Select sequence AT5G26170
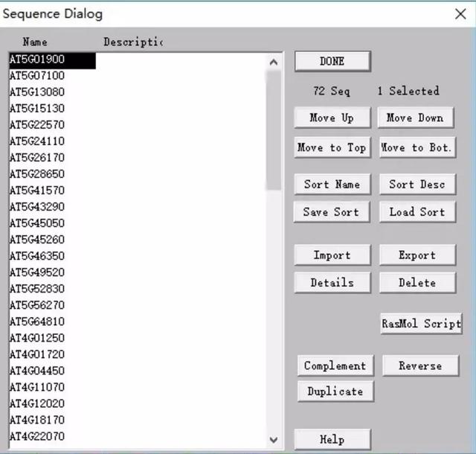The width and height of the screenshot is (476, 454). click(37, 158)
